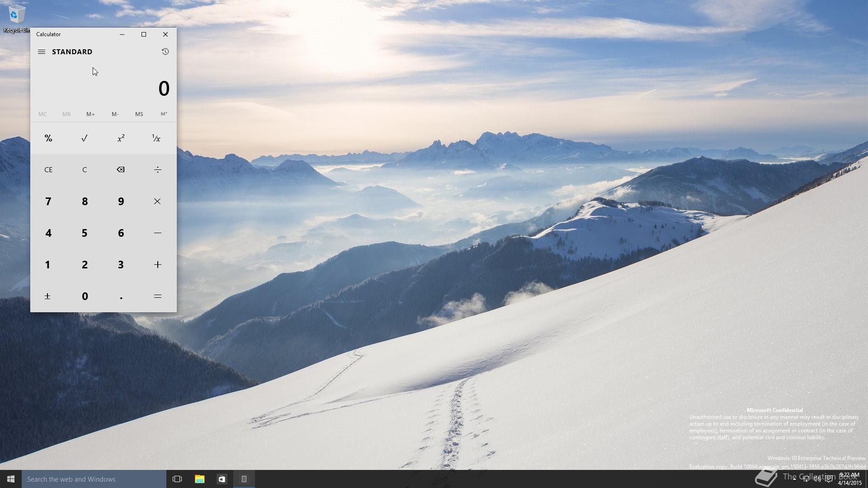
Task: Click digit 0 on the keypad
Action: (85, 296)
